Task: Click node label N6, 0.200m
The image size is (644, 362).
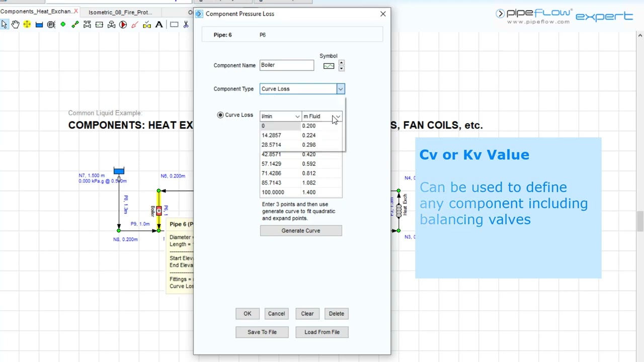Action: click(x=173, y=176)
